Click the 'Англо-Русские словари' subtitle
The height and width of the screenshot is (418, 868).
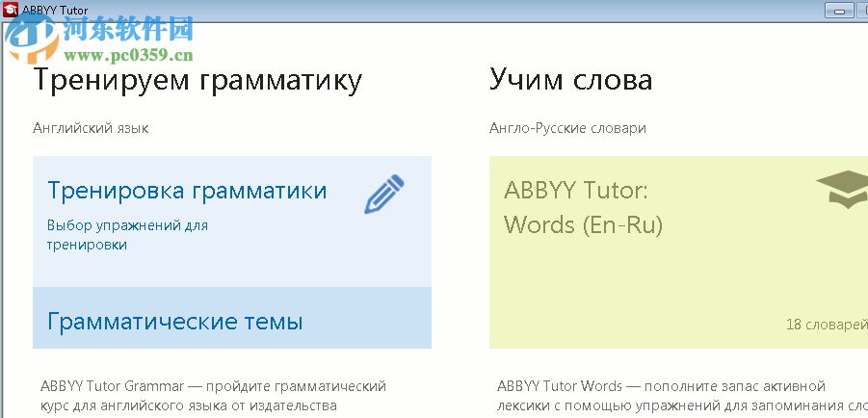tap(567, 128)
